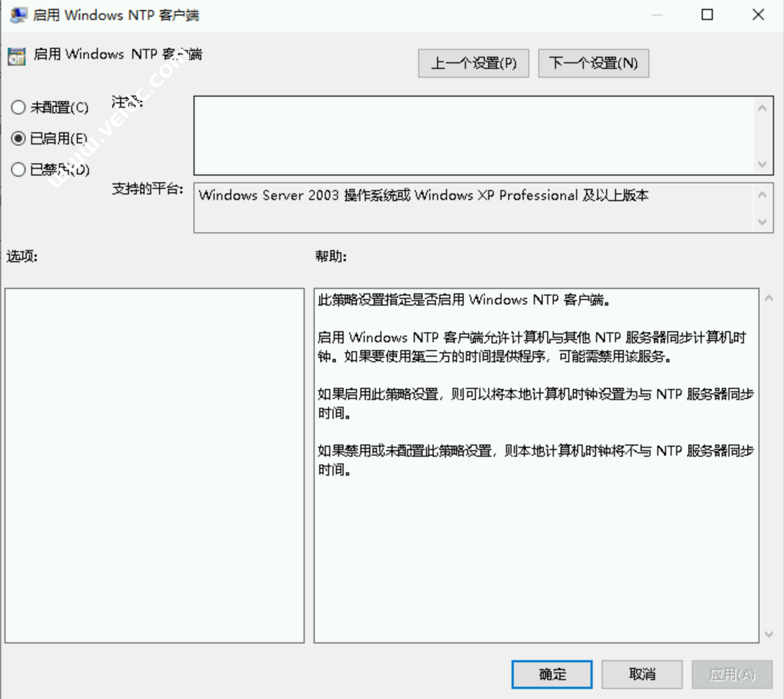Click the supported platform text 'Windows Server 2003'

tap(269, 196)
